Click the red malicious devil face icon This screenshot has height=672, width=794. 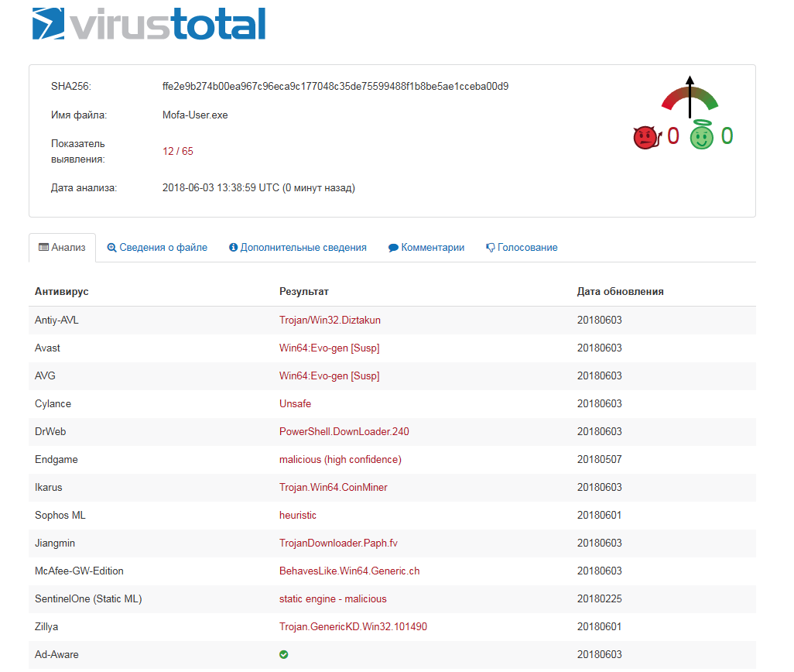click(x=647, y=137)
